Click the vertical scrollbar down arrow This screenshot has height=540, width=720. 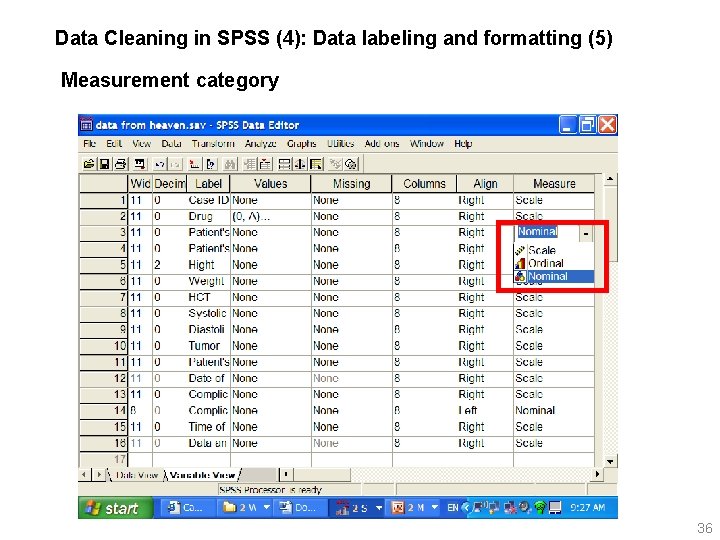610,461
